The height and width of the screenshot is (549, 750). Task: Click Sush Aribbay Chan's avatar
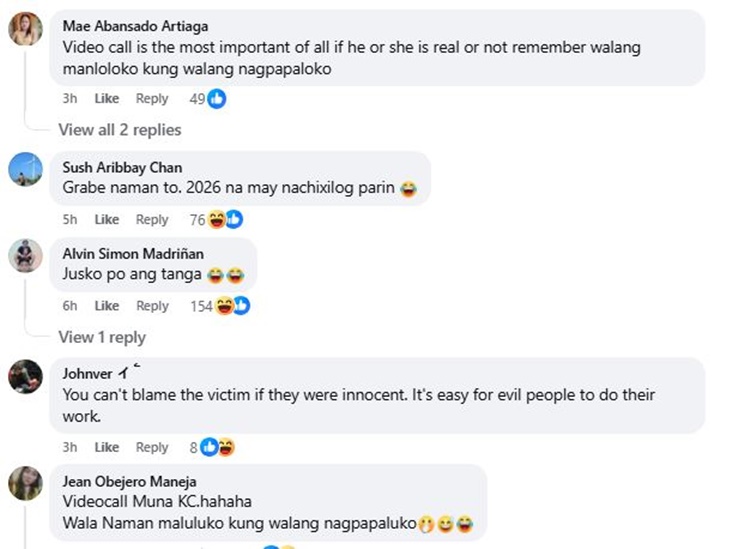(x=25, y=169)
